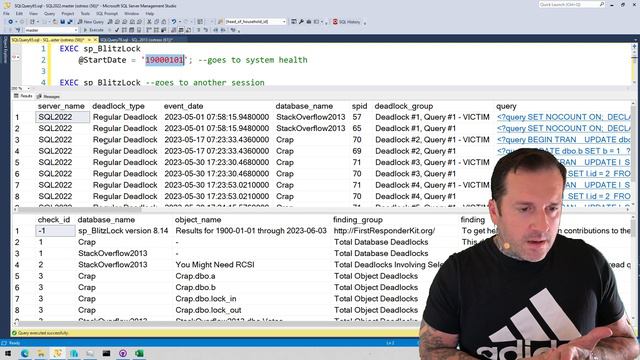Click 'sp_BlitzLock version 8.14' cell
The width and height of the screenshot is (640, 360).
click(123, 231)
